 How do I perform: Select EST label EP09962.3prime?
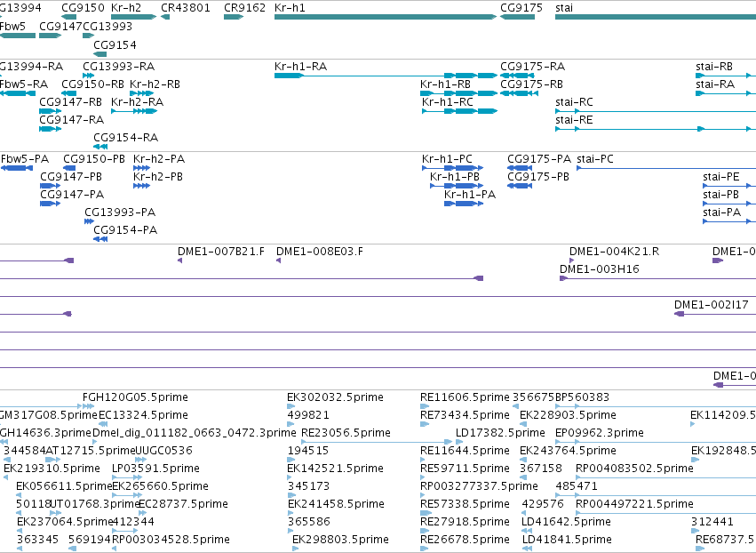coord(600,433)
